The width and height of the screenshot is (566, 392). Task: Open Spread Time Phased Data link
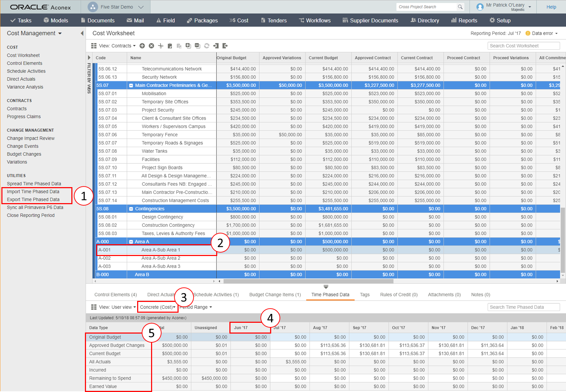[34, 184]
